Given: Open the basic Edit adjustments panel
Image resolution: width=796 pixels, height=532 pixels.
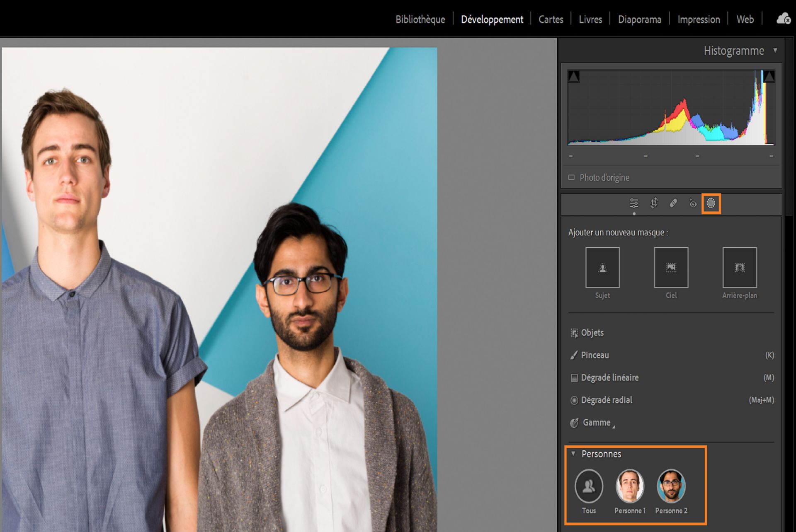Looking at the screenshot, I should click(x=634, y=203).
